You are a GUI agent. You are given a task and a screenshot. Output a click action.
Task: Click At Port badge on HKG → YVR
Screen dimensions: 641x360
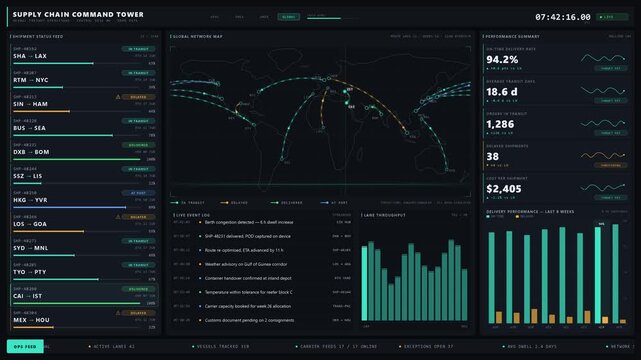(138, 193)
